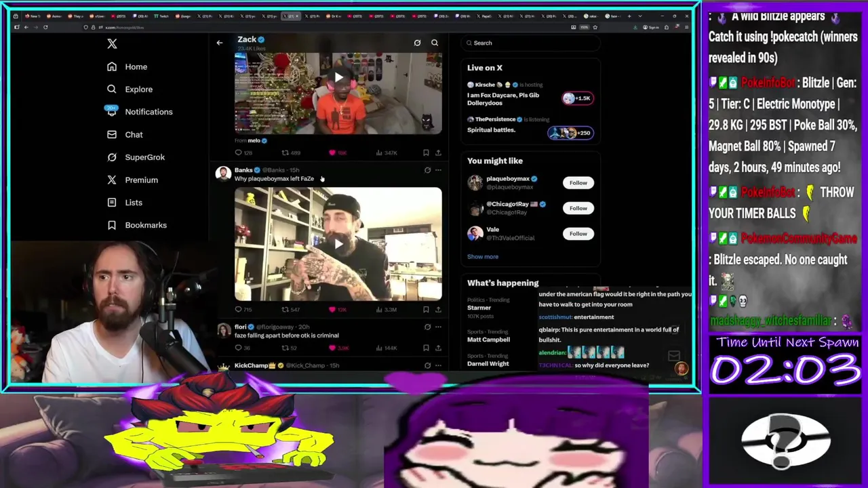The height and width of the screenshot is (488, 868).
Task: Open SuperGrok in the X sidebar
Action: pyautogui.click(x=136, y=157)
